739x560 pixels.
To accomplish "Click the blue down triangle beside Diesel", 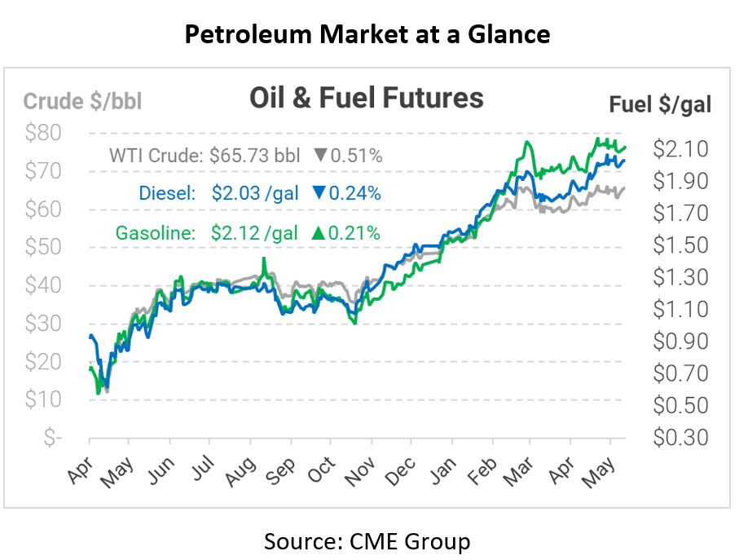I will (x=319, y=193).
